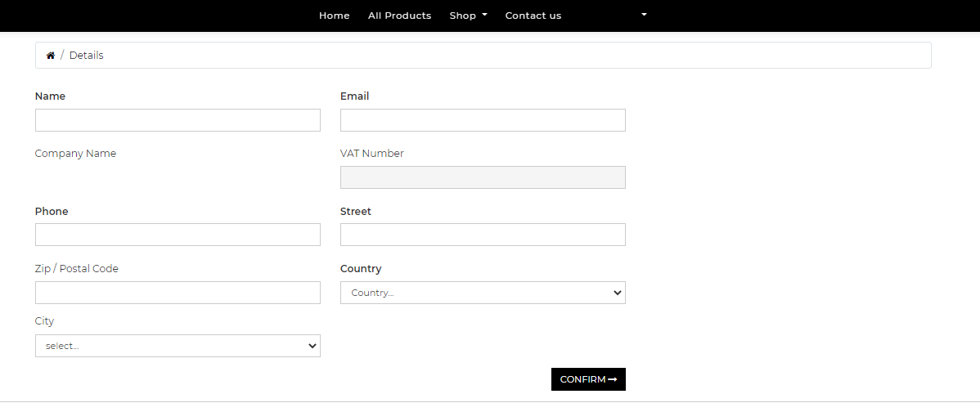Click the Phone field label

(x=52, y=211)
